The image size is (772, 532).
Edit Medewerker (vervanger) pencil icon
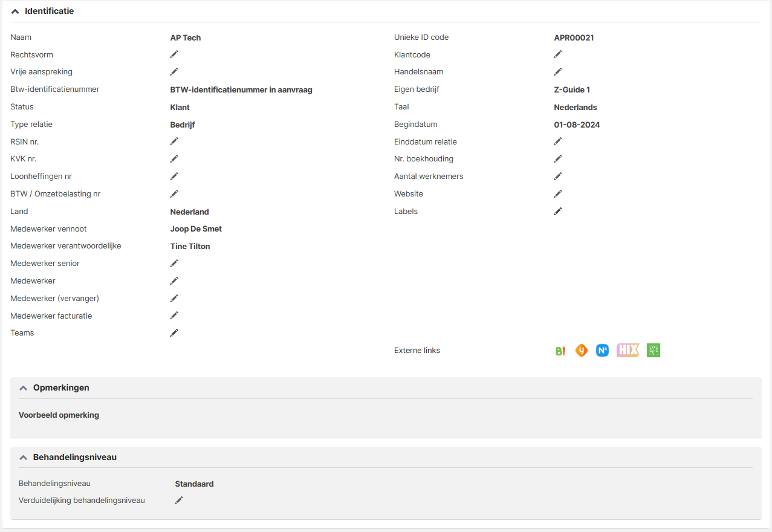tap(174, 299)
